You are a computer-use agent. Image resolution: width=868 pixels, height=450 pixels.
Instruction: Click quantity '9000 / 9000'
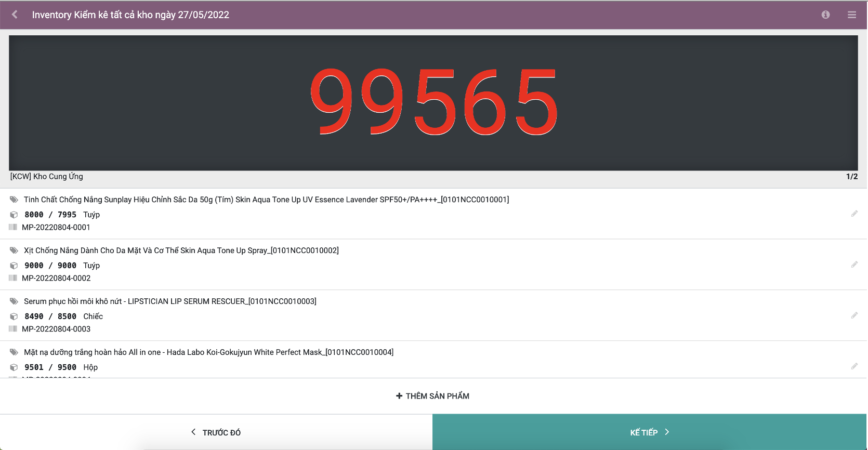coord(50,266)
